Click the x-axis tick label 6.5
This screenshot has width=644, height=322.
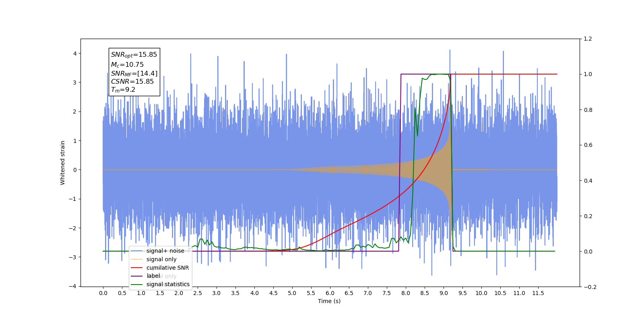coord(349,293)
